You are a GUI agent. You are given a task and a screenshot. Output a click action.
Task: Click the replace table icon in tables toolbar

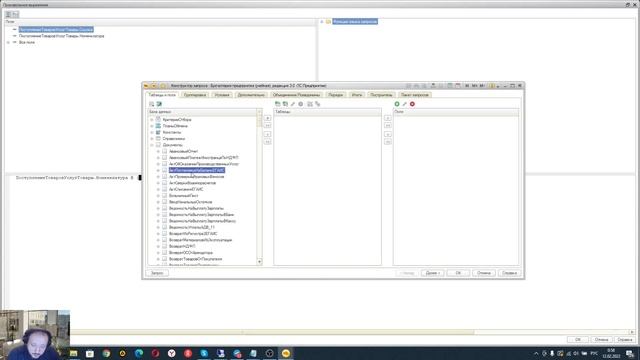point(310,104)
